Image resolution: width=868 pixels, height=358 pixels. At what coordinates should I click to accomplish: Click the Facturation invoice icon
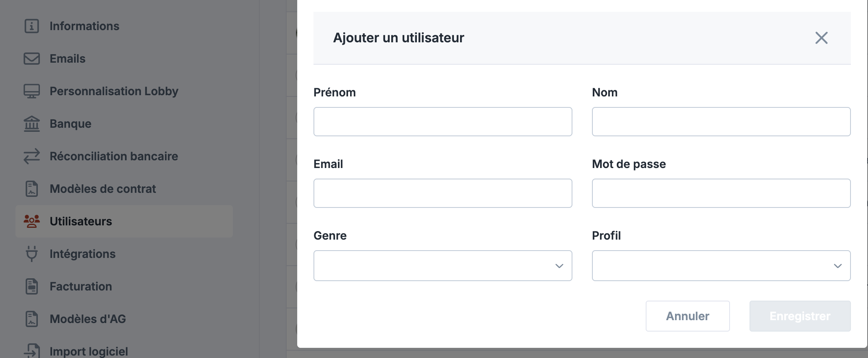click(32, 286)
